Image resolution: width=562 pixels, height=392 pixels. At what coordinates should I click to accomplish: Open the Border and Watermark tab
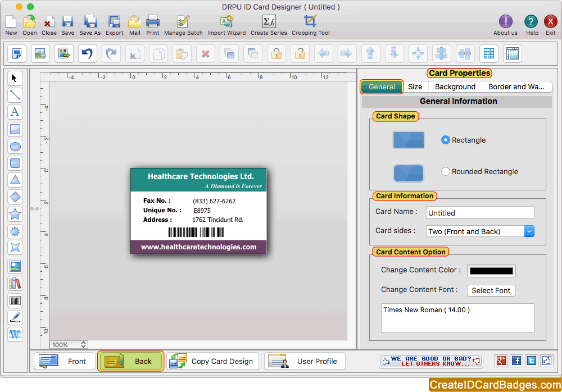tap(516, 86)
